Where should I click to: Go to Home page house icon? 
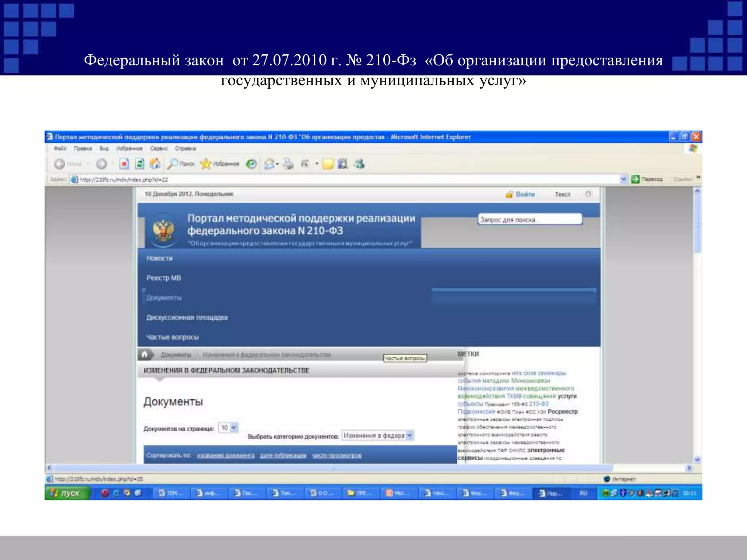click(x=155, y=164)
